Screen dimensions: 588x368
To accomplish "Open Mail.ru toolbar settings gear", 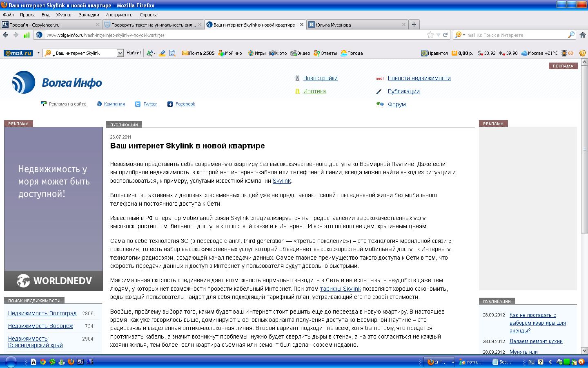I will click(583, 53).
